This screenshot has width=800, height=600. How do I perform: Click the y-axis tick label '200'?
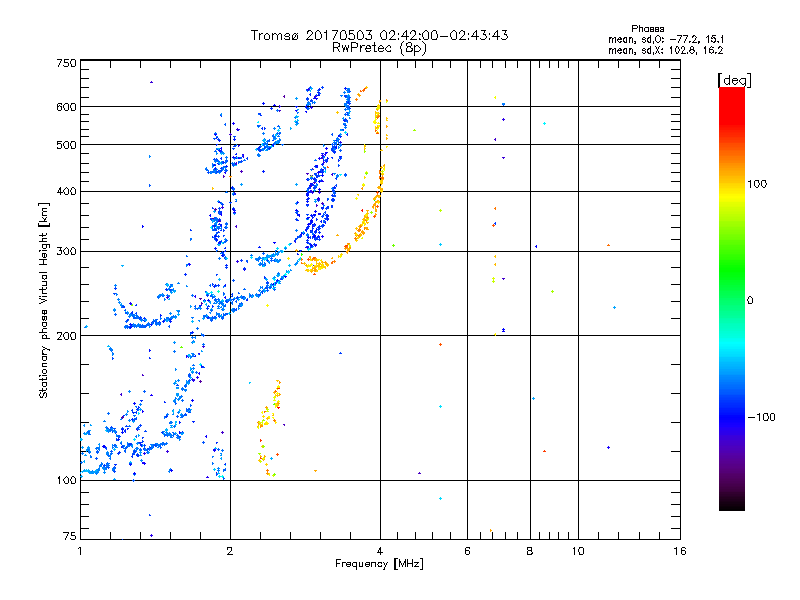point(66,336)
